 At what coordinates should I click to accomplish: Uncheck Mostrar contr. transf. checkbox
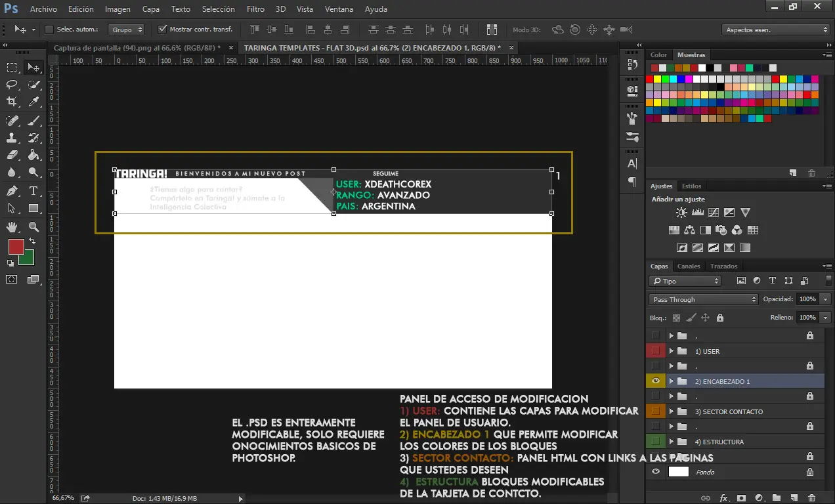[163, 30]
